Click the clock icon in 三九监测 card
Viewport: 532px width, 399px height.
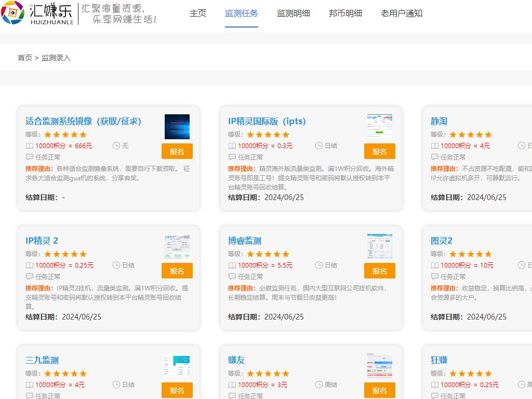click(x=116, y=384)
